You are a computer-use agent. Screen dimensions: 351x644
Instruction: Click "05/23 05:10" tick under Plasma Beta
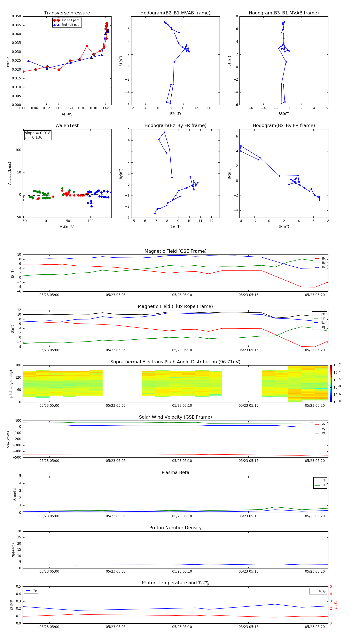pos(182,516)
